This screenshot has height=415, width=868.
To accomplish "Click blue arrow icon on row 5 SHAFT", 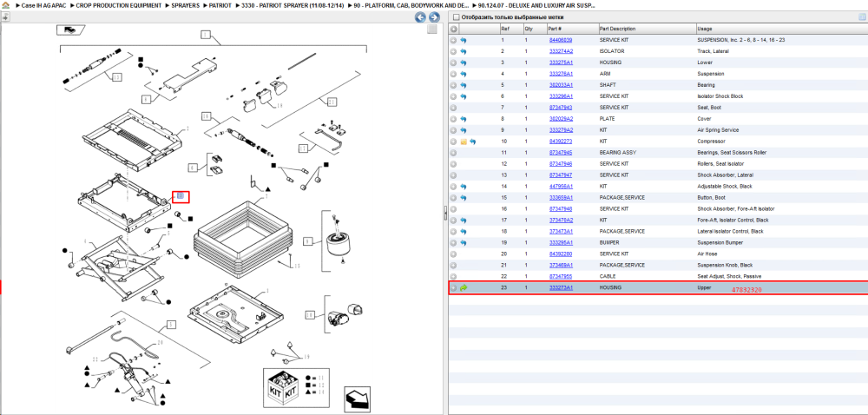I will [x=464, y=85].
